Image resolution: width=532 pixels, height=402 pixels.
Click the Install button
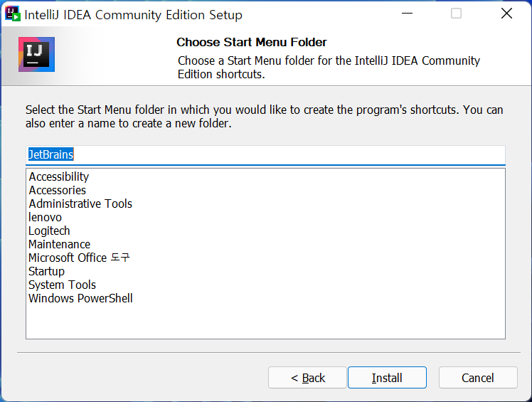point(387,378)
